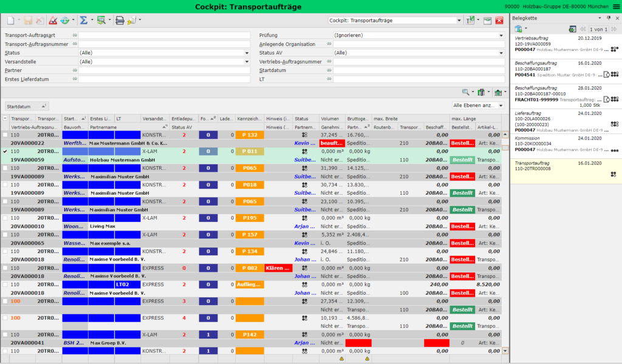
Task: Click the Transport-Auftragsnummer input field
Action: [x=164, y=44]
